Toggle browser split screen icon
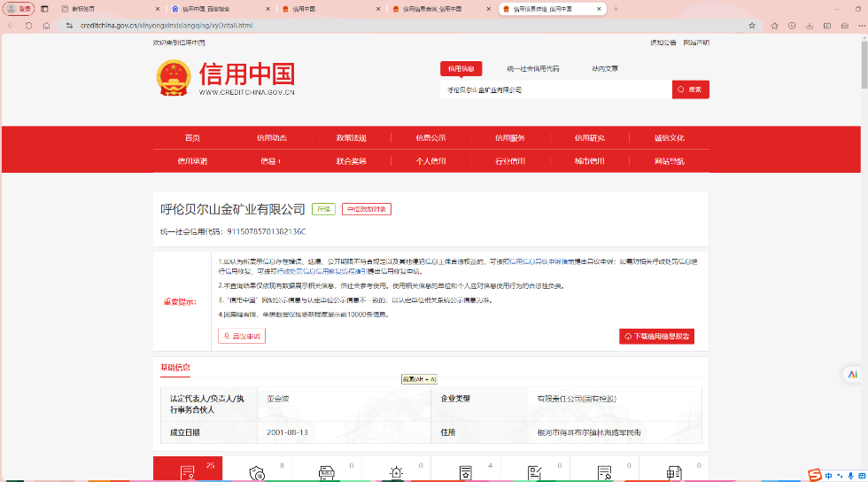The width and height of the screenshot is (868, 482). point(827,26)
